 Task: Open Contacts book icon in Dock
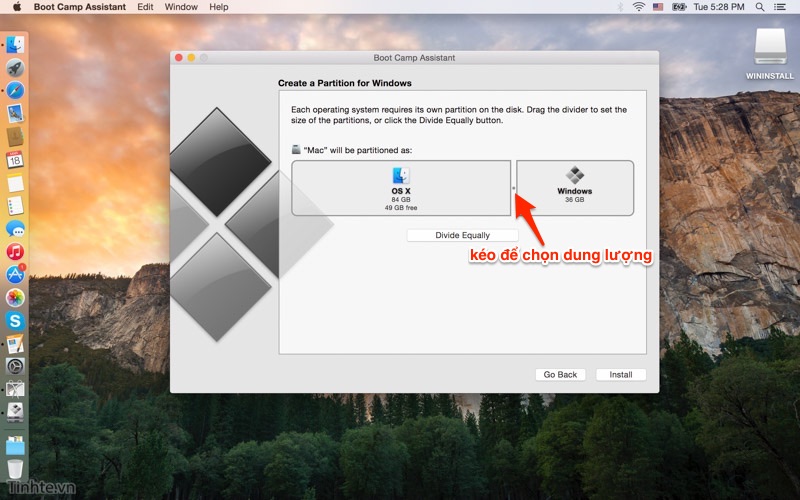click(15, 136)
